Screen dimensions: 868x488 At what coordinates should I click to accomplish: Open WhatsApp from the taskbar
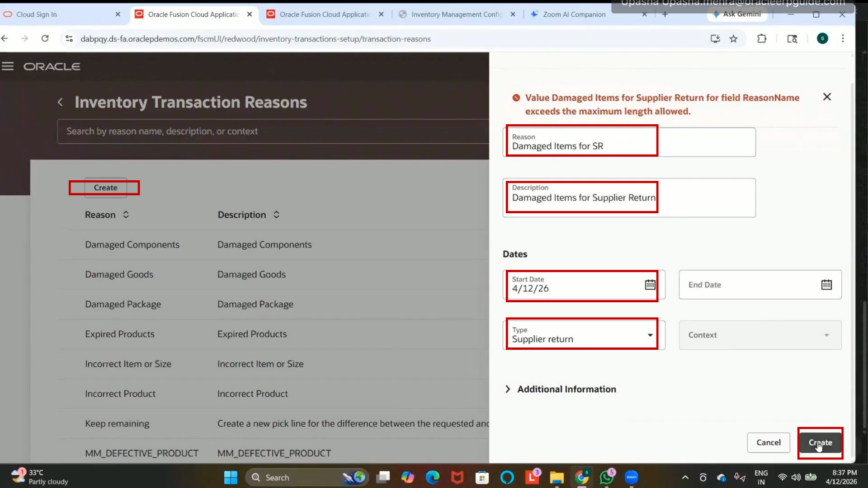(x=606, y=477)
